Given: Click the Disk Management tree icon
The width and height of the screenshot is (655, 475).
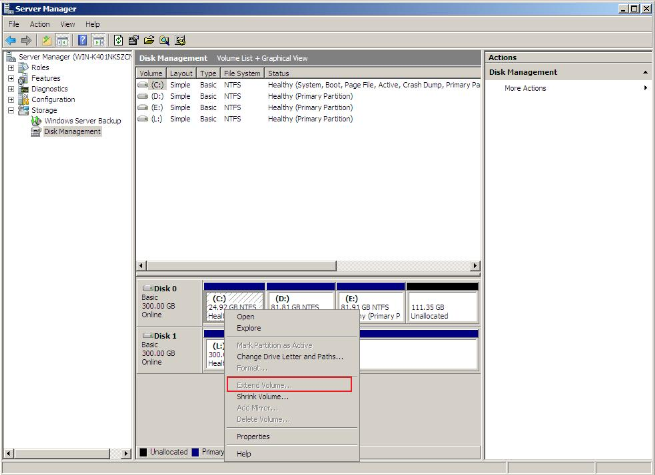Looking at the screenshot, I should 36,132.
